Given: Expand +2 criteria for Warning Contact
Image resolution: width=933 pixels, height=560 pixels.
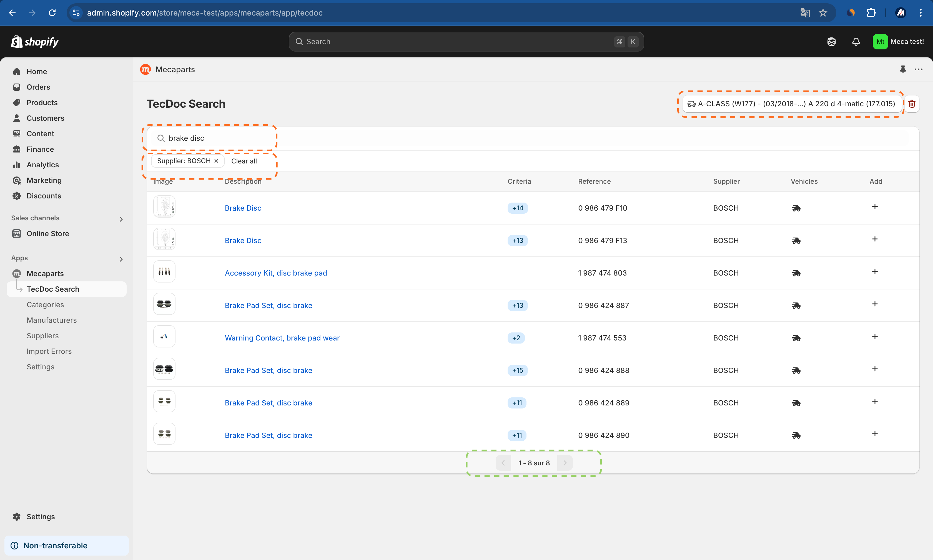Looking at the screenshot, I should (516, 338).
